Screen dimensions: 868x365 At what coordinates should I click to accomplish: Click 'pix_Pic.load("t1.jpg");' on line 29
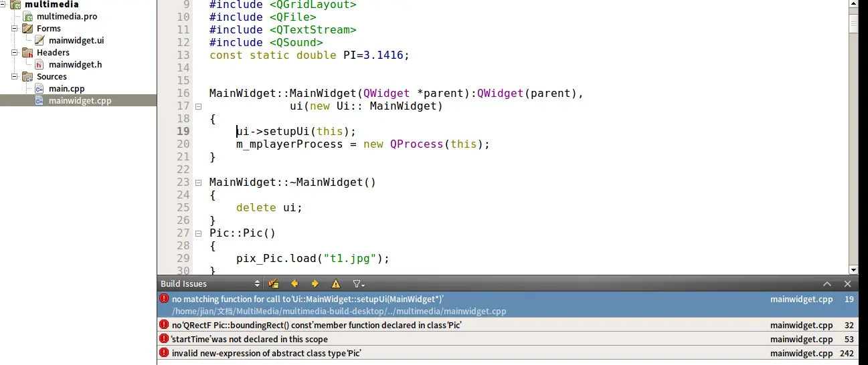point(313,258)
